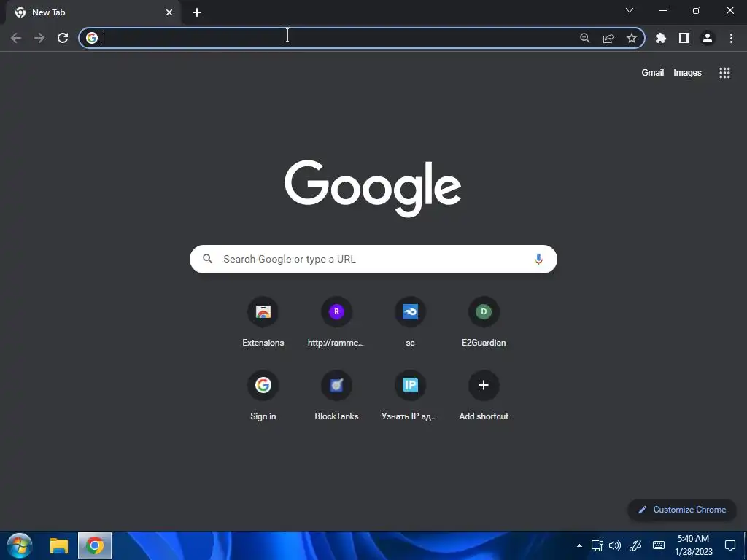Open the Google apps grid

point(724,73)
